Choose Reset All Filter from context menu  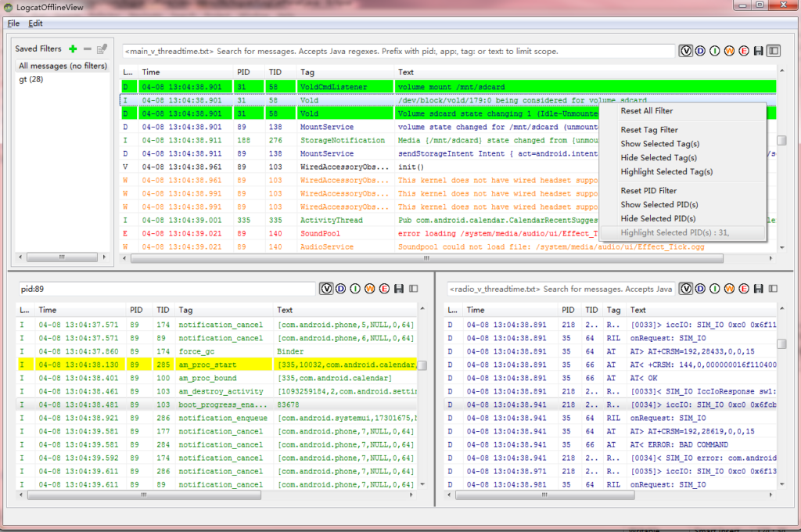682,111
